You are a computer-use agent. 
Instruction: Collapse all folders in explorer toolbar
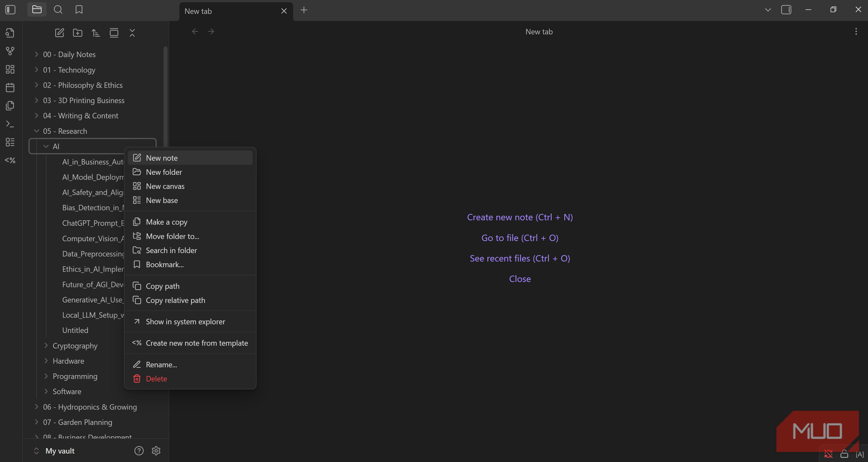coord(132,33)
